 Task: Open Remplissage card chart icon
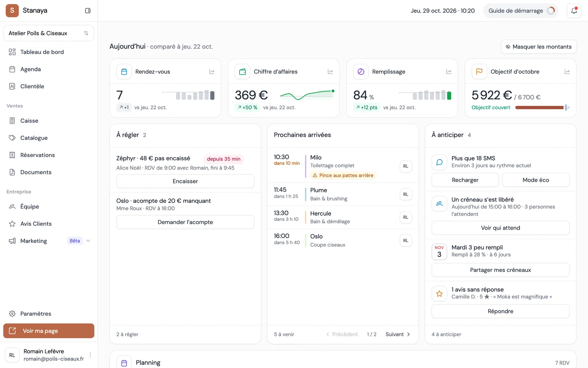[x=449, y=72]
